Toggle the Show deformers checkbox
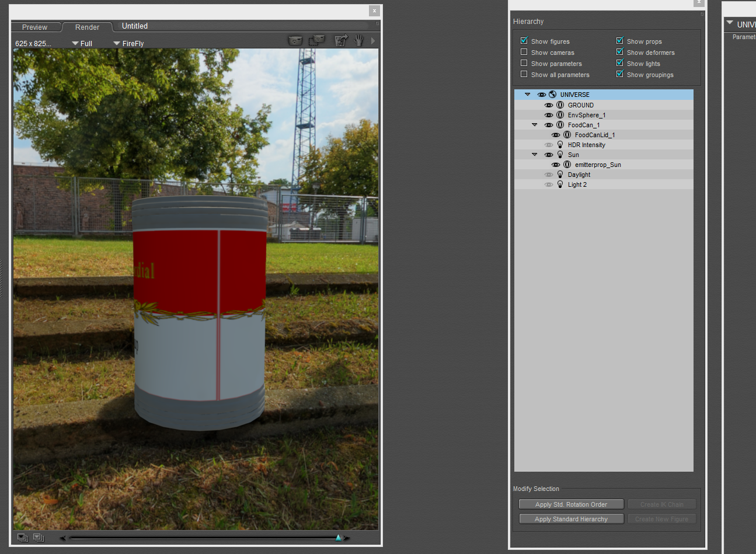 pos(619,52)
